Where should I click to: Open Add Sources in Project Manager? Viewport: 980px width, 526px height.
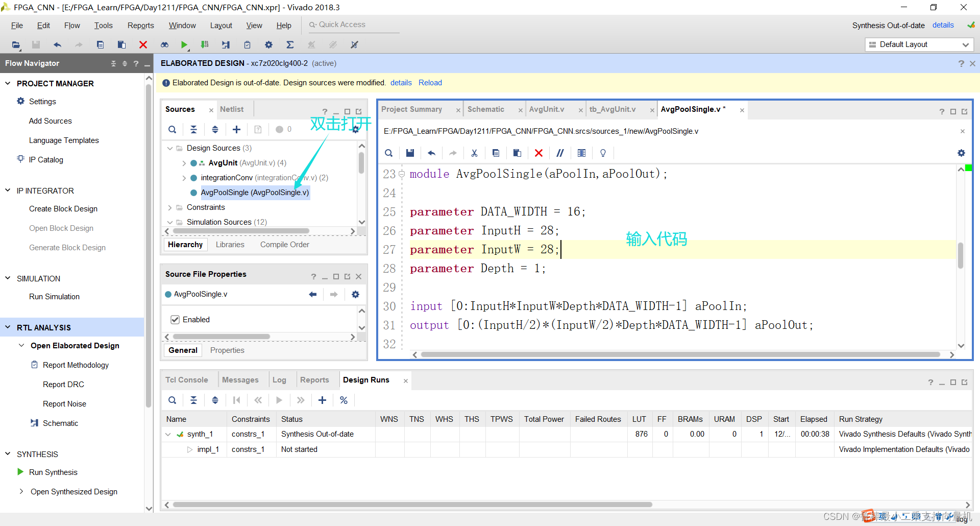50,121
